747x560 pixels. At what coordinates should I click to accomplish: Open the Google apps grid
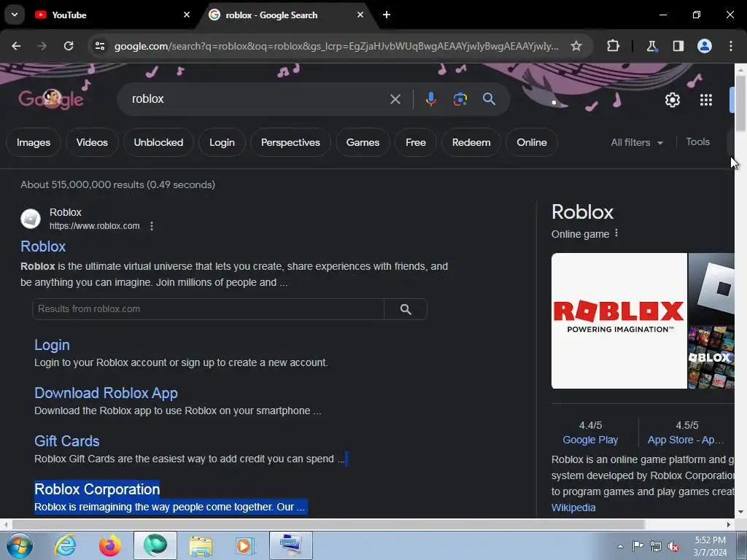coord(706,100)
